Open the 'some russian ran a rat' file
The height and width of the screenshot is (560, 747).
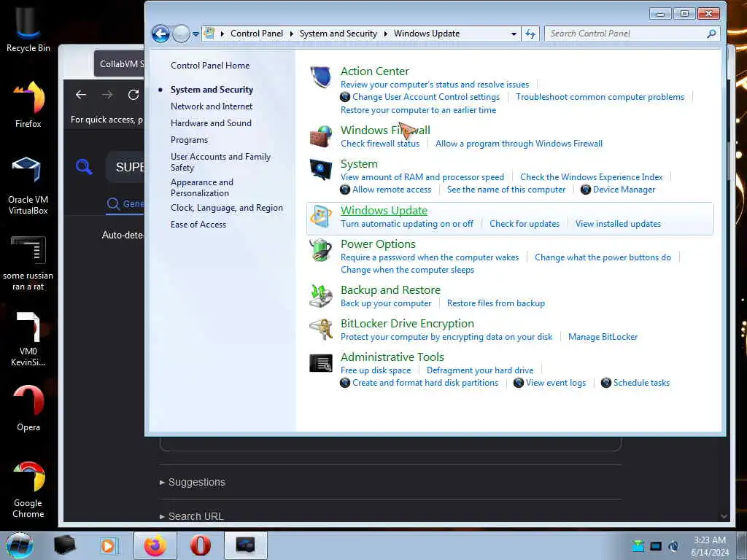click(x=28, y=263)
